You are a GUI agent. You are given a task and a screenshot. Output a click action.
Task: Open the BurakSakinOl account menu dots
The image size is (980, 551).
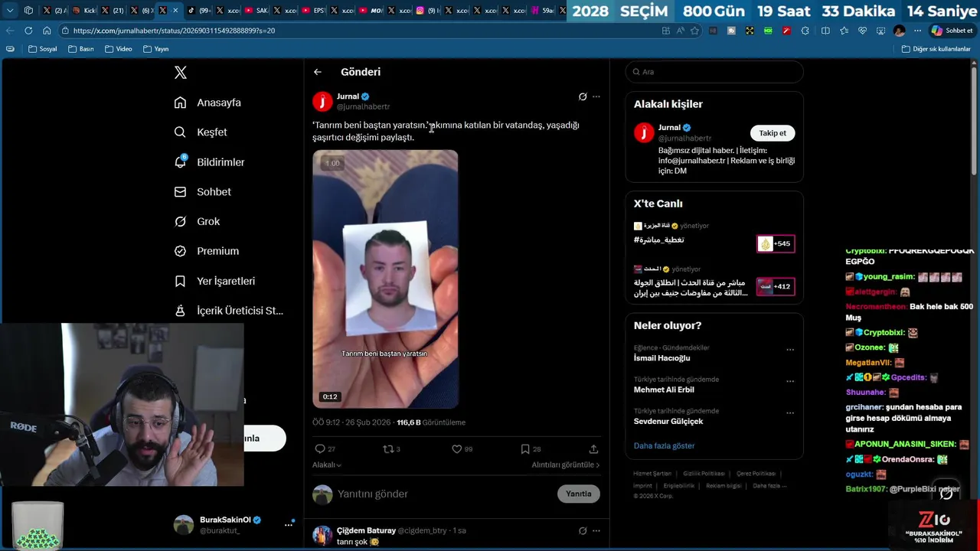pos(289,524)
